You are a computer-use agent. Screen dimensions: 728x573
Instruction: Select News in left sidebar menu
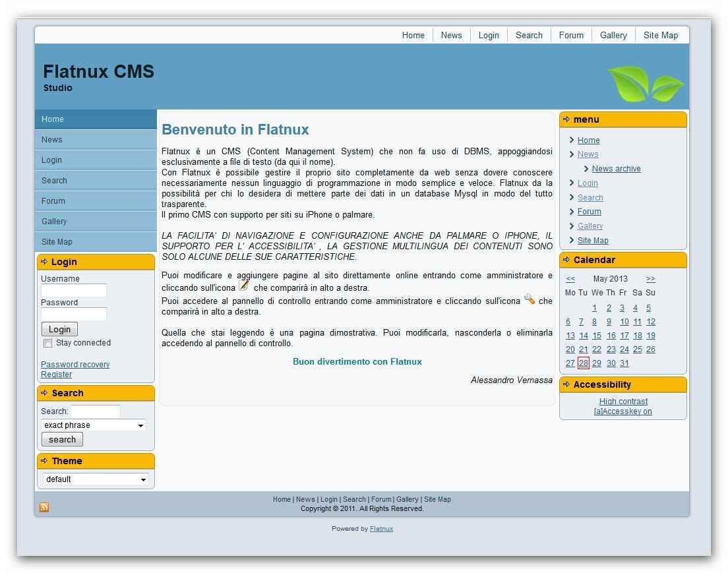[96, 140]
